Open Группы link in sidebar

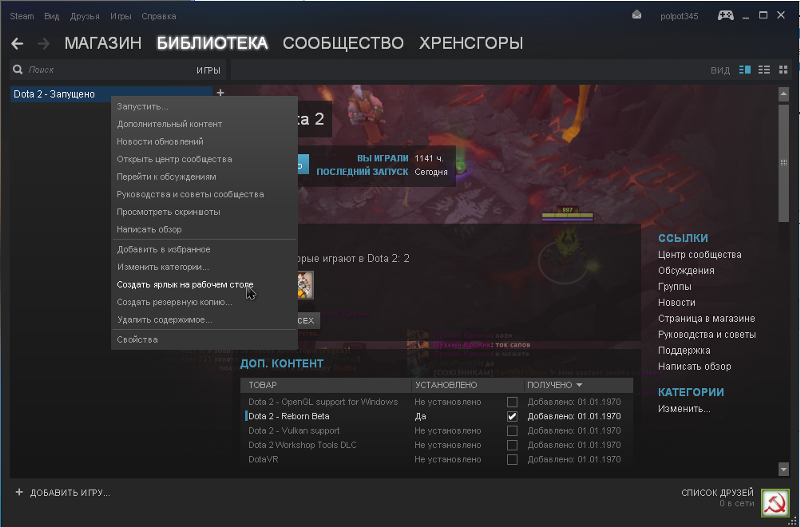(674, 287)
